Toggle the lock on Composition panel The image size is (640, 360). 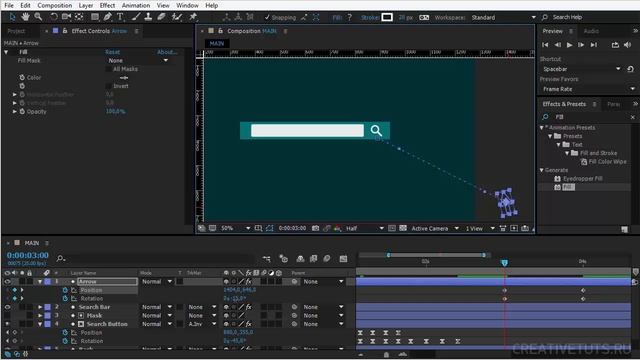[x=220, y=31]
